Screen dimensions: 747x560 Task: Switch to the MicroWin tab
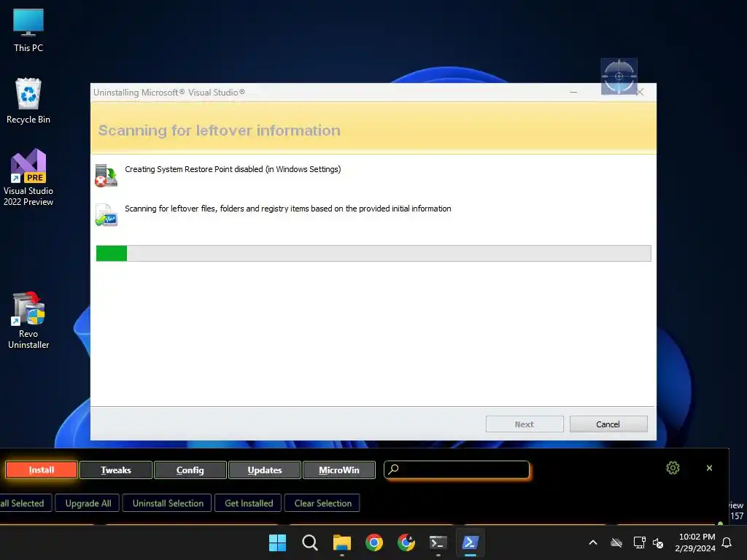point(338,470)
